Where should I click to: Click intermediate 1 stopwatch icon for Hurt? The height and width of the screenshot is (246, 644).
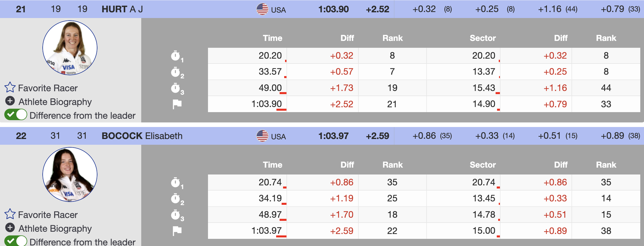point(176,56)
